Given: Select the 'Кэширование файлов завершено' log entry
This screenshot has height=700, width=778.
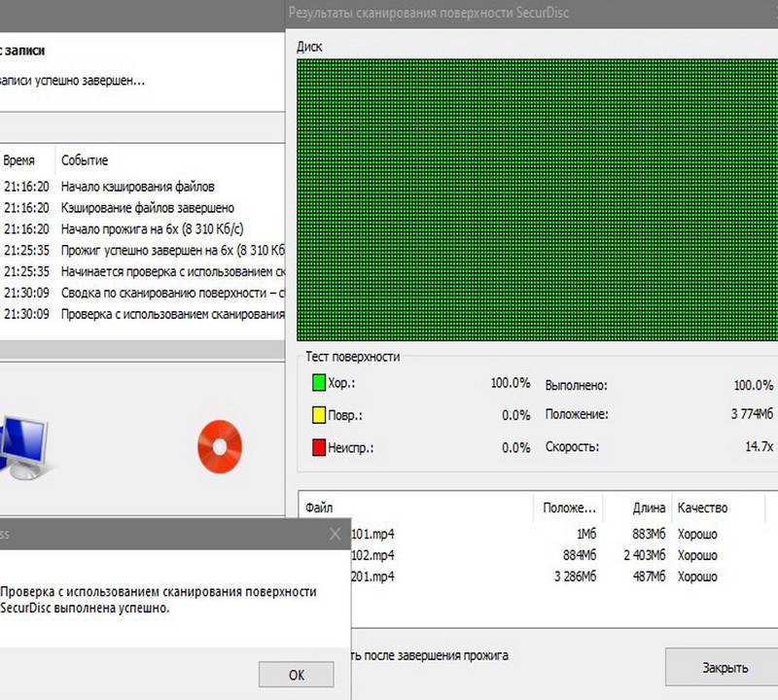Looking at the screenshot, I should (x=147, y=208).
